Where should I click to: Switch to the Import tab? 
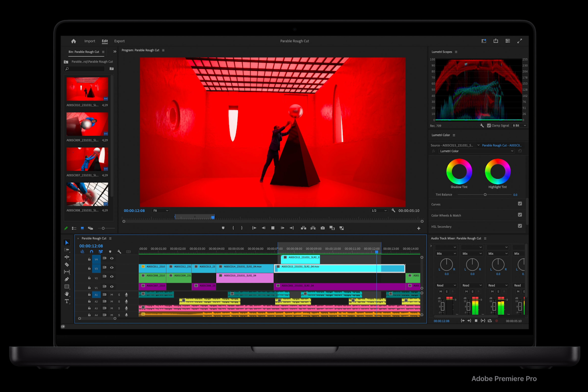point(90,41)
